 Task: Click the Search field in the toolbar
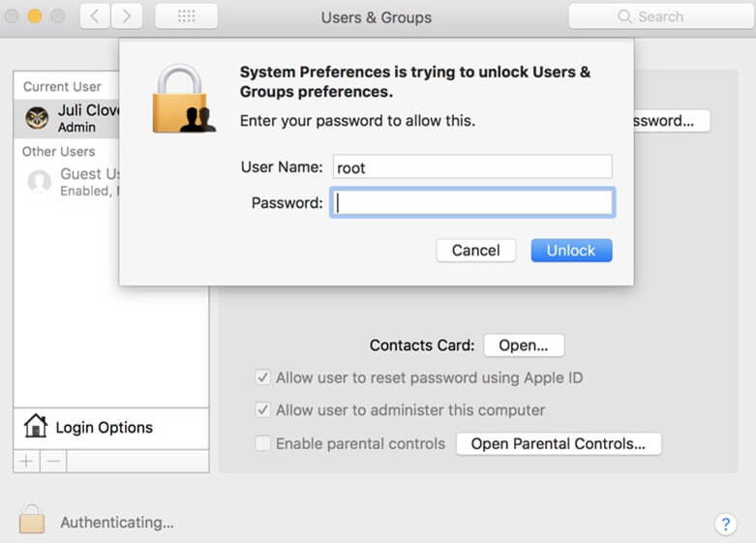tap(661, 16)
